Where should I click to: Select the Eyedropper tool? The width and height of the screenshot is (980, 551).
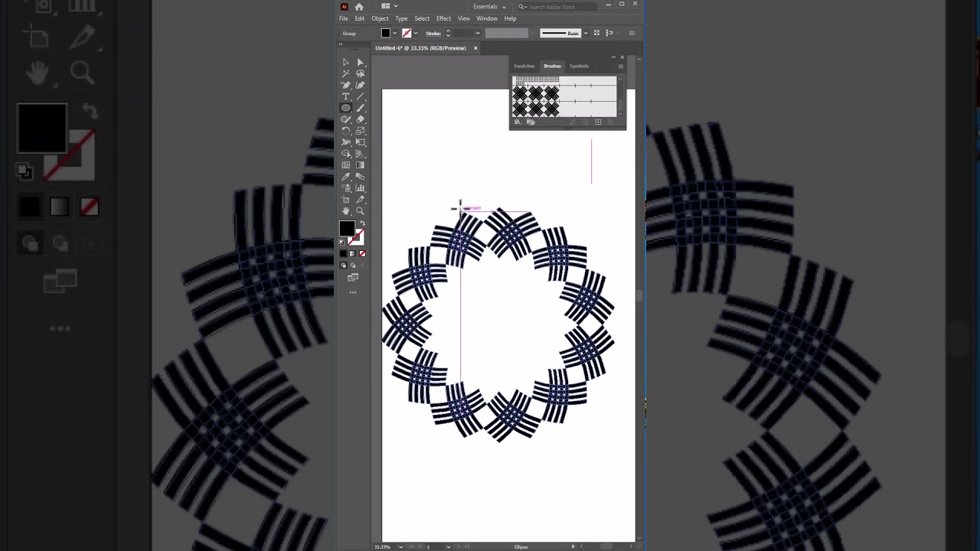click(346, 177)
